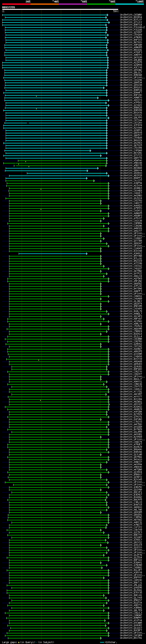Click the UniRef100_B6T920 label
Viewport: 146px width, 644px height.
click(131, 42)
